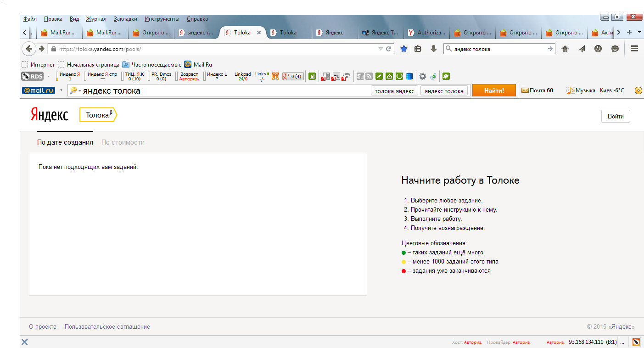Image resolution: width=644 pixels, height=348 pixels.
Task: Show tabs hidden before the left end of the tab strip
Action: [24, 32]
